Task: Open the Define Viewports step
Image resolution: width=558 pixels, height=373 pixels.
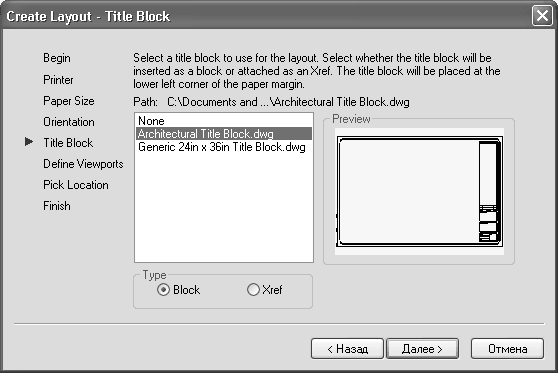Action: [x=83, y=164]
